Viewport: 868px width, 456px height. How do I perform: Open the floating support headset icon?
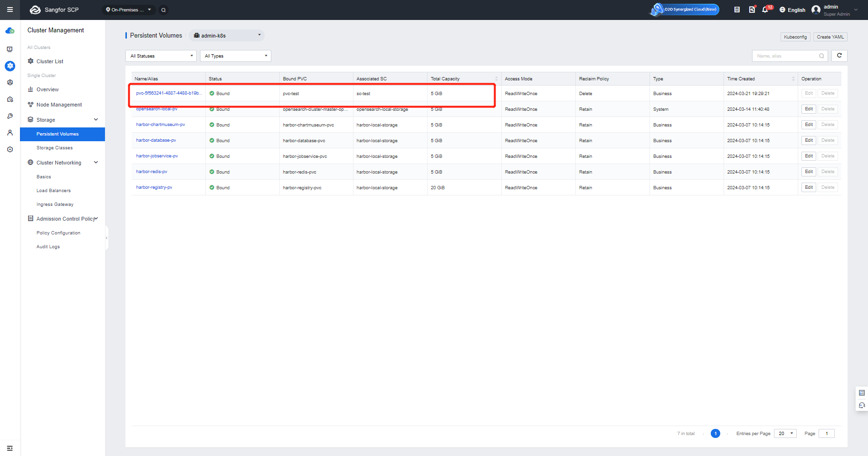pyautogui.click(x=862, y=406)
